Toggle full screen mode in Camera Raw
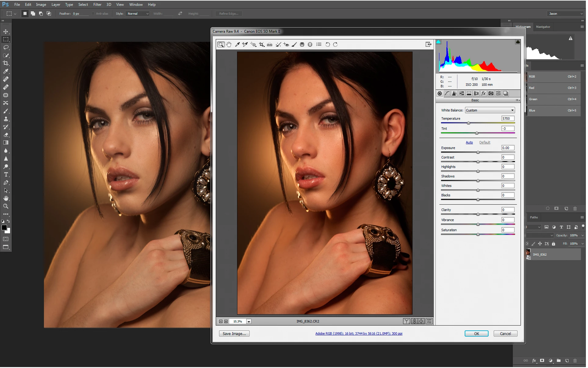This screenshot has height=368, width=588. pyautogui.click(x=429, y=45)
